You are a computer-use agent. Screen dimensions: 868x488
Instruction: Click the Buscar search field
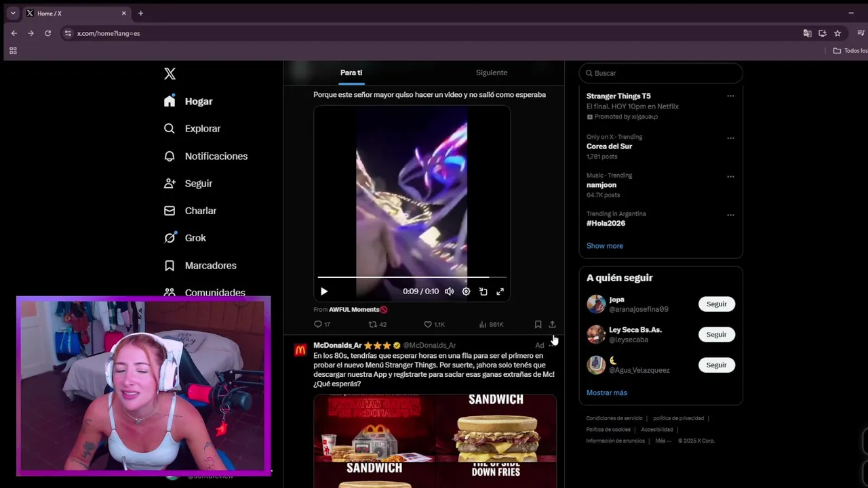click(661, 73)
